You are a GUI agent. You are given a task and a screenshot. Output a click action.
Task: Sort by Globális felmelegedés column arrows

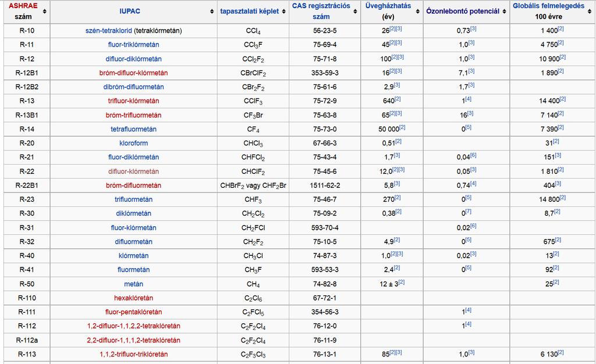pos(590,12)
